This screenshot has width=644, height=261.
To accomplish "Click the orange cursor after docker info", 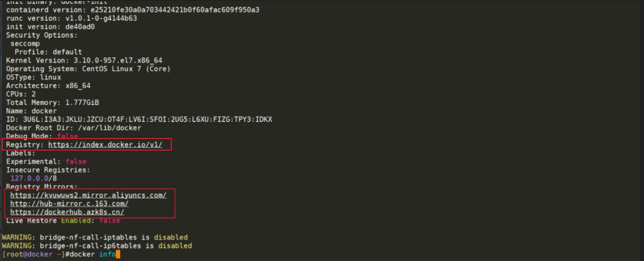I will tap(118, 254).
